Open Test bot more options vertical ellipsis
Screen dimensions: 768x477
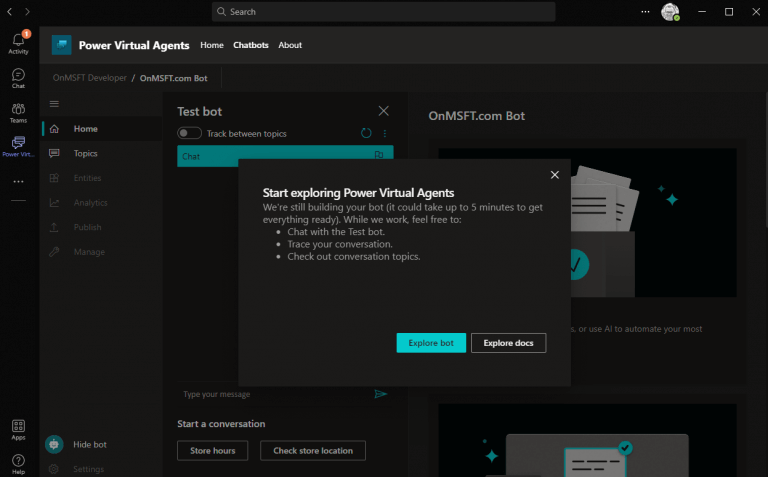coord(385,133)
